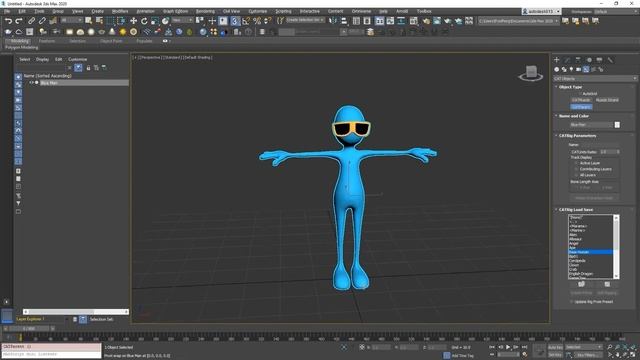Click the open preset rig icon
This screenshot has width=640, height=360.
point(582,284)
